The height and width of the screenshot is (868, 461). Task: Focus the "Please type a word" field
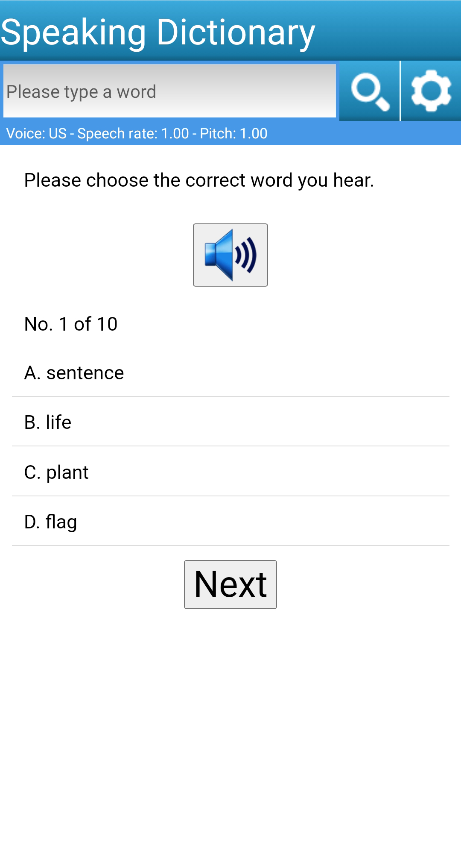coord(169,91)
